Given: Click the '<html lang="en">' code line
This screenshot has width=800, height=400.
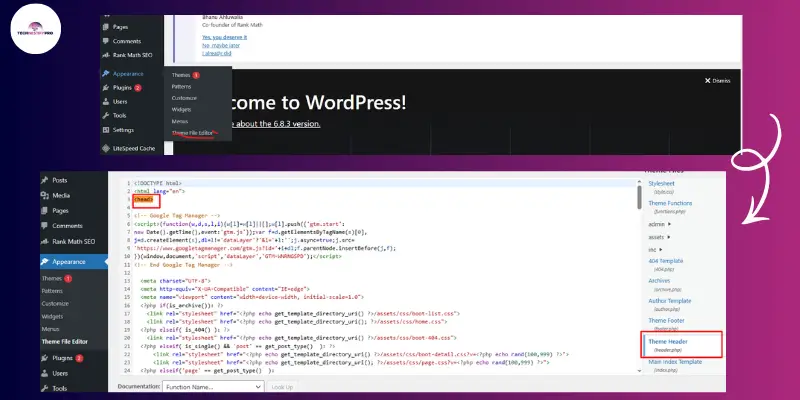Looking at the screenshot, I should [x=159, y=191].
